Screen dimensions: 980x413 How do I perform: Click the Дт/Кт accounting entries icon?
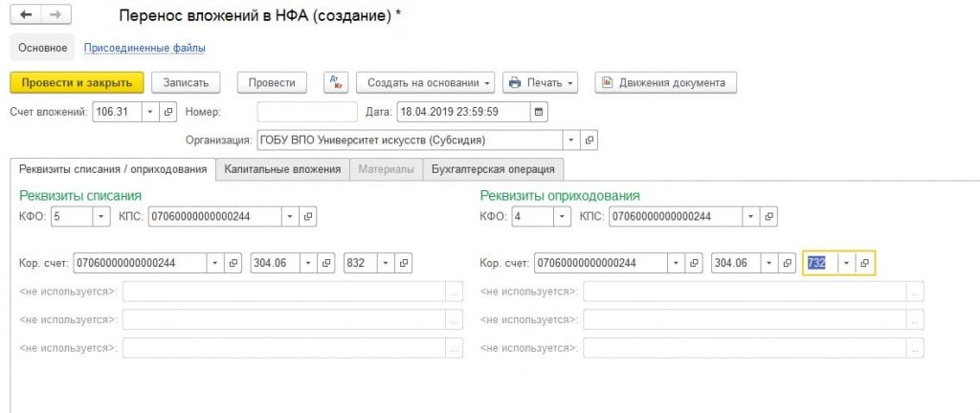(x=336, y=82)
